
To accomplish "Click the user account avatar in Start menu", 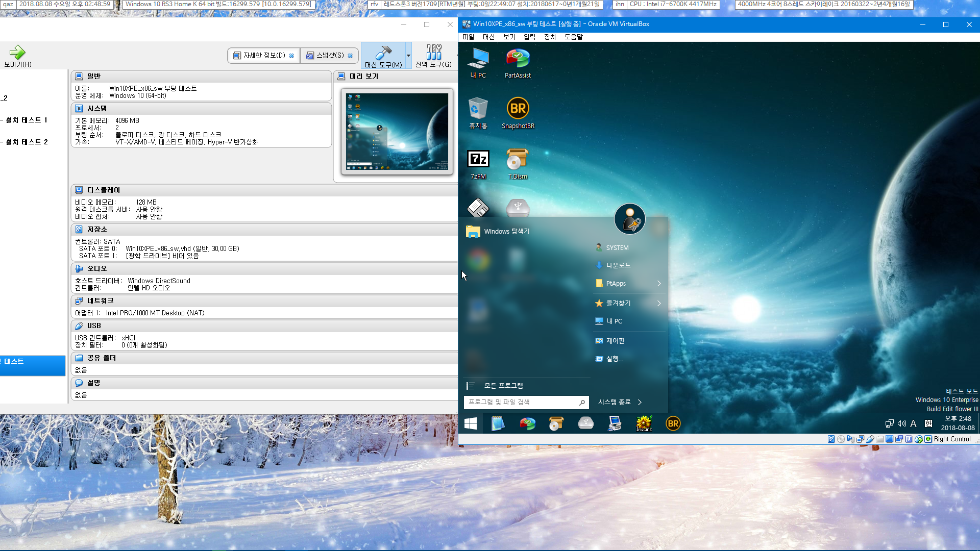I will coord(629,219).
